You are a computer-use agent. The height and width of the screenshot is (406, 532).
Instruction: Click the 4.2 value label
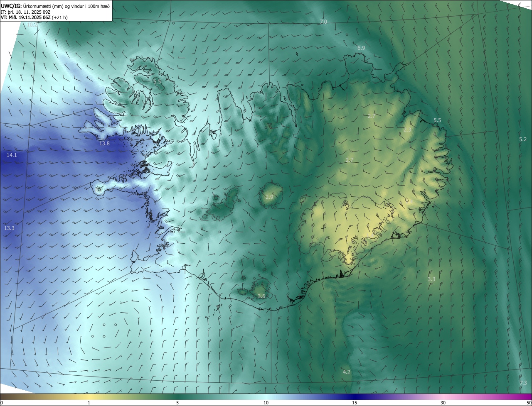coord(346,372)
